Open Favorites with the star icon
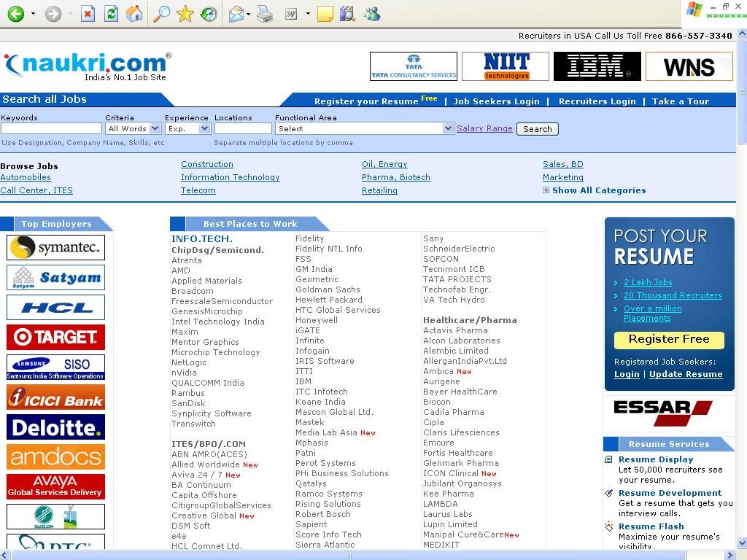 tap(185, 14)
